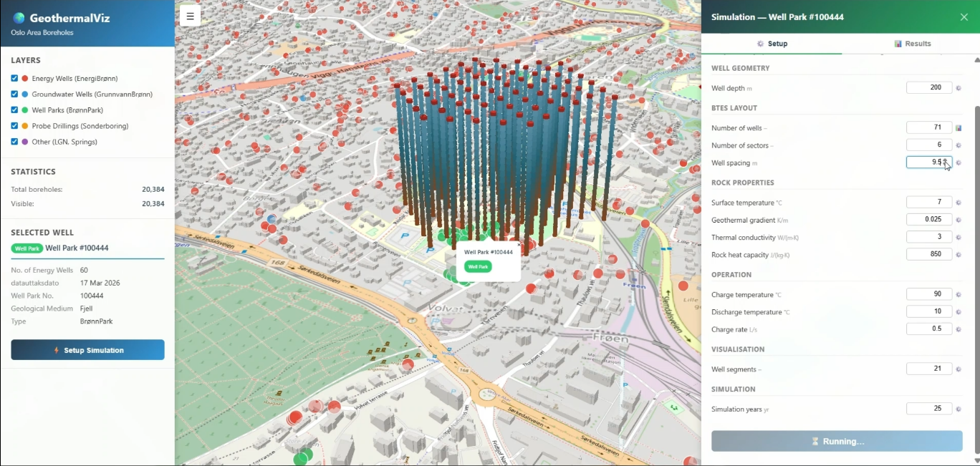
Task: Click the gear icon beside Charge temperature
Action: 959,295
